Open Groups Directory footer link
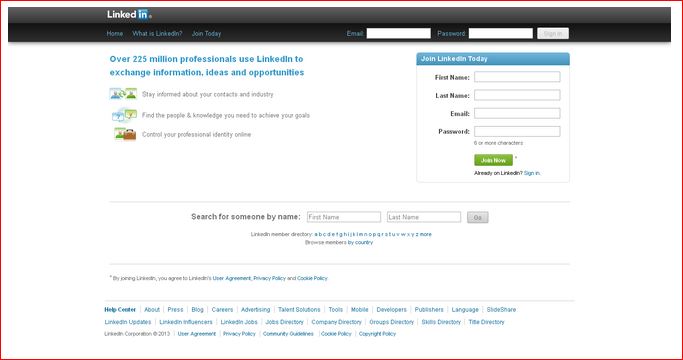 [391, 322]
